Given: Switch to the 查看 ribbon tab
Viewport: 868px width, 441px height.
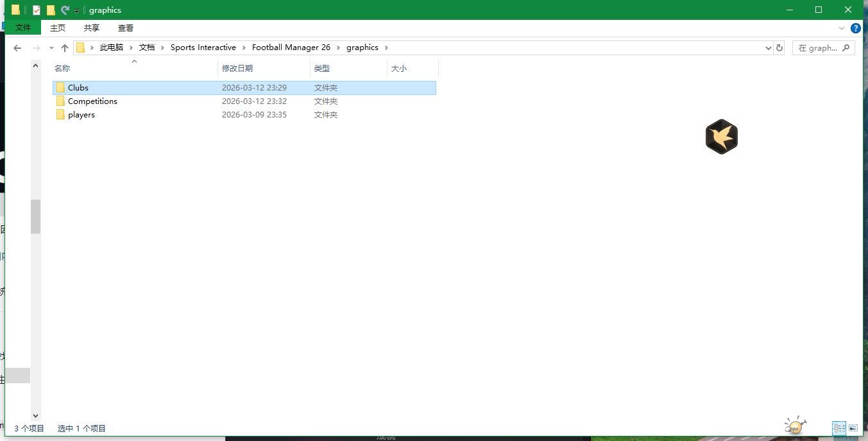Looking at the screenshot, I should 126,28.
